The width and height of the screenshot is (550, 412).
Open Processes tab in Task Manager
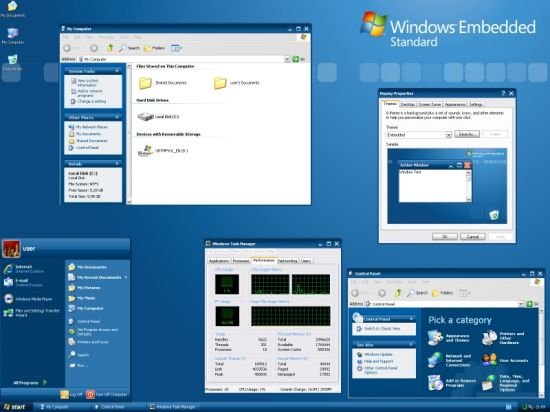[241, 261]
